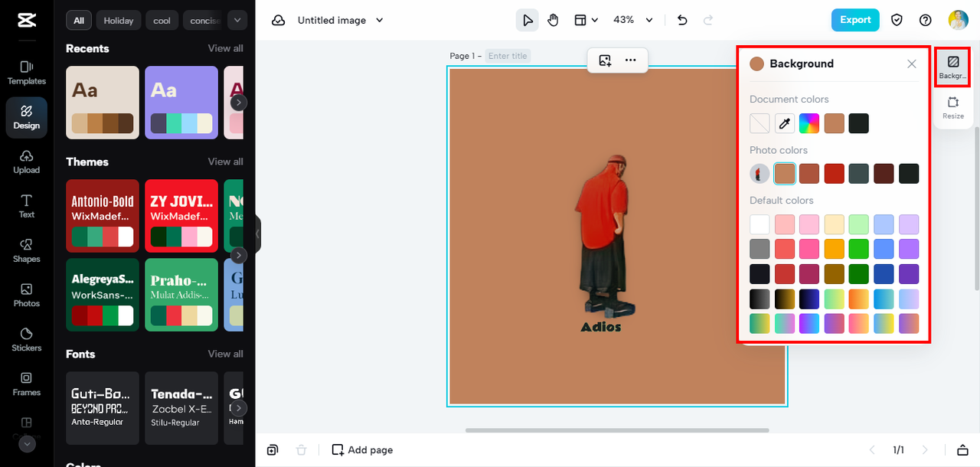Expand more filter tags chevron
Viewport: 980px width, 467px height.
coord(237,21)
